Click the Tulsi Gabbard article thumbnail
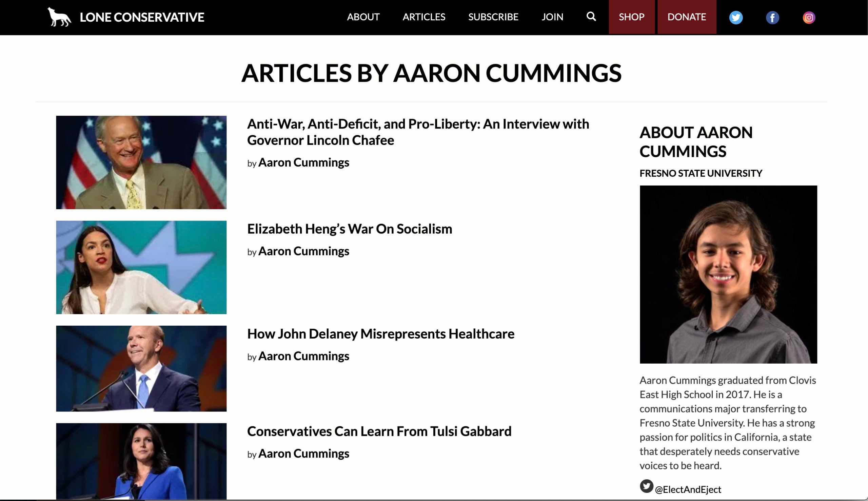This screenshot has width=868, height=501. coord(141,461)
